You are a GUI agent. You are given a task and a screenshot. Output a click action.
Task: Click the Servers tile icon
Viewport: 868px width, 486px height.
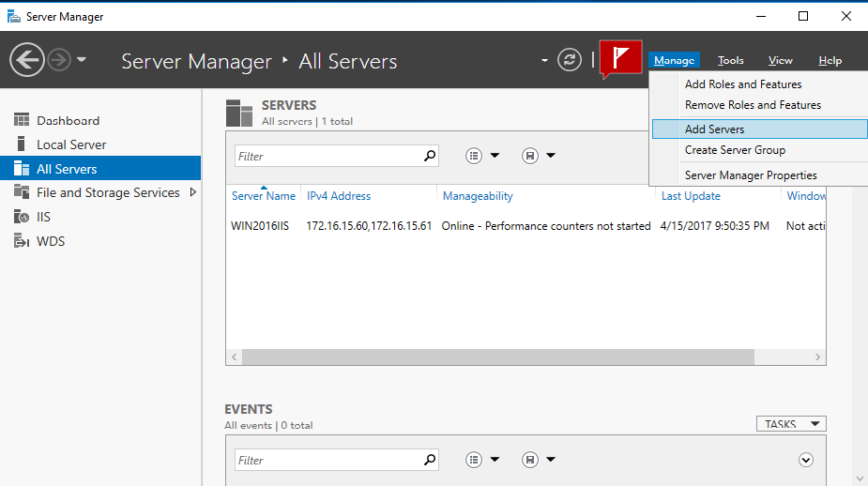tap(239, 113)
